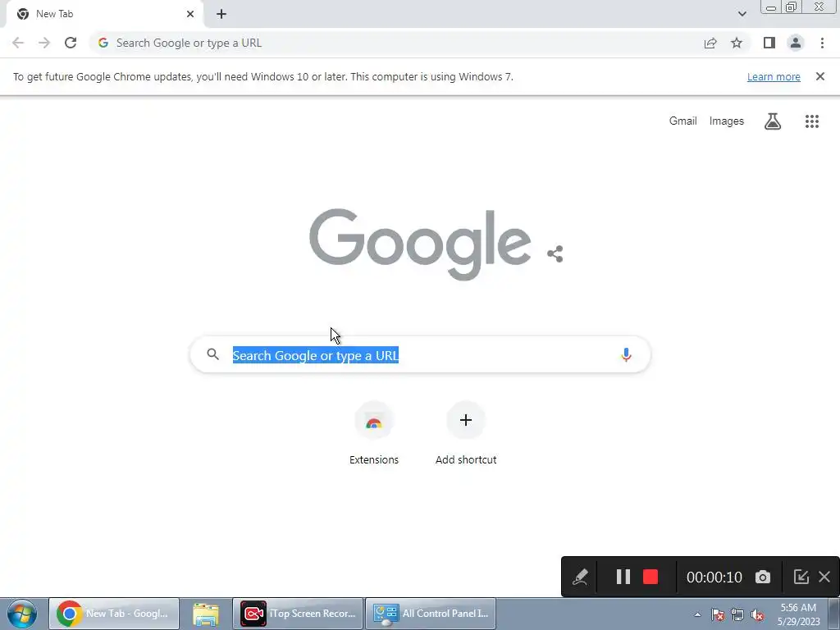Click the search magnifier icon in search box
840x630 pixels.
click(212, 354)
